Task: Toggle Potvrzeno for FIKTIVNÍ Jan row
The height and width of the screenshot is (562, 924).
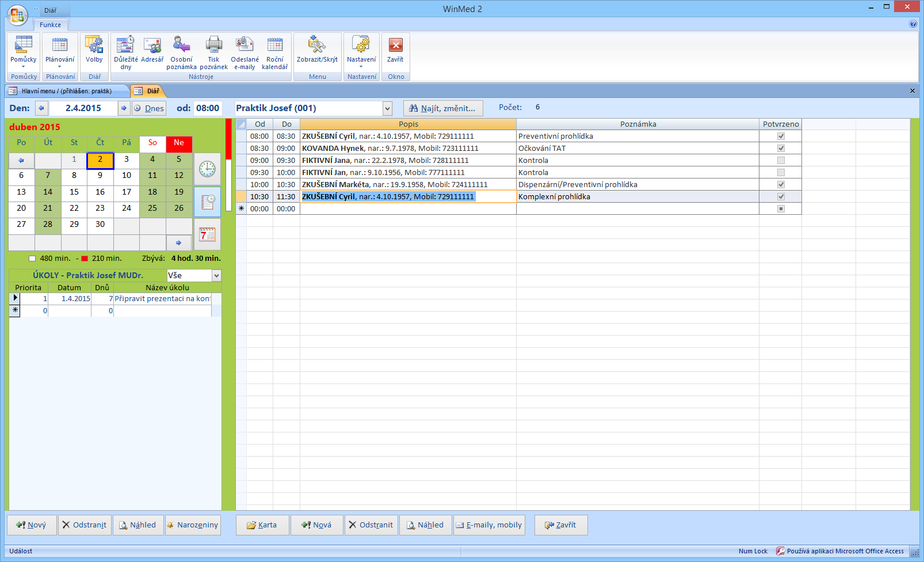Action: (781, 173)
